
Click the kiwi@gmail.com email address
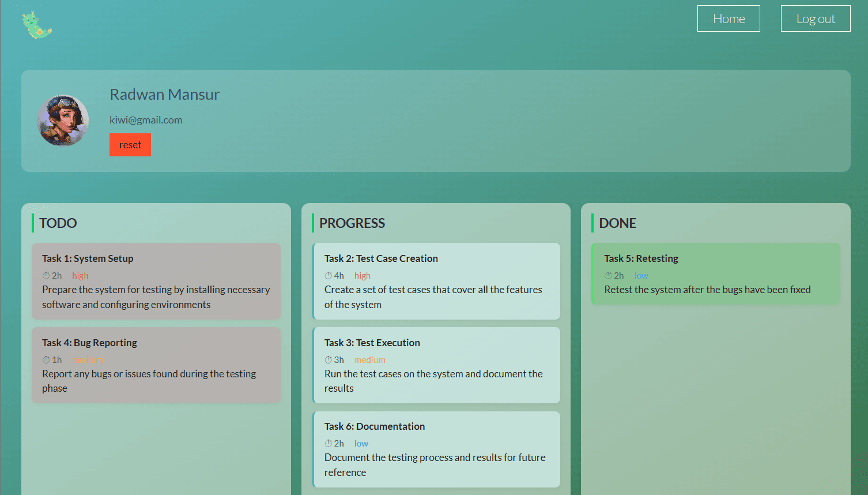(146, 119)
